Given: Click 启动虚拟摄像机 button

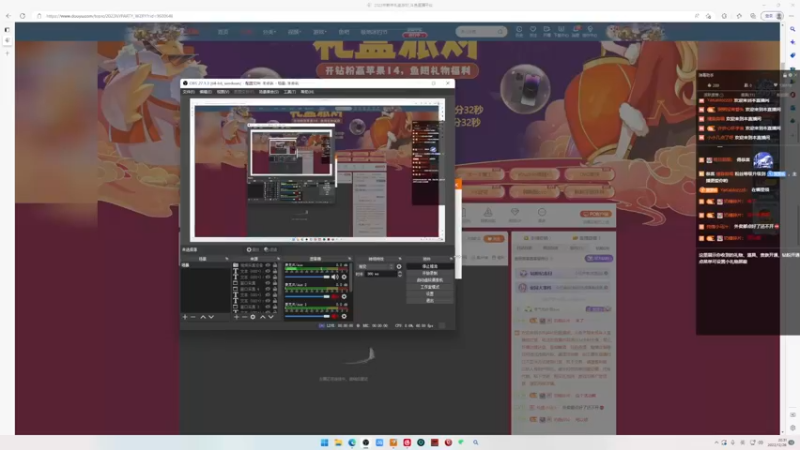Looking at the screenshot, I should tap(430, 280).
